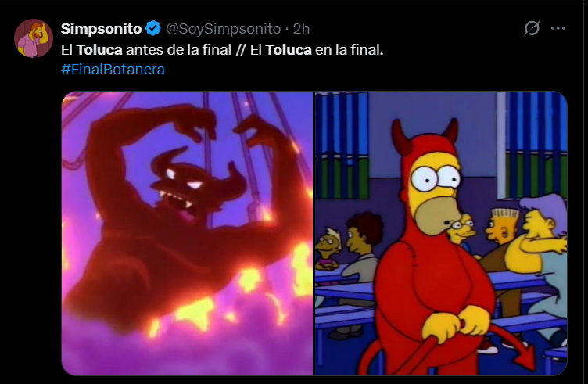Viewport: 588px width, 384px height.
Task: Click the '//' separator in the tweet text
Action: (x=241, y=50)
